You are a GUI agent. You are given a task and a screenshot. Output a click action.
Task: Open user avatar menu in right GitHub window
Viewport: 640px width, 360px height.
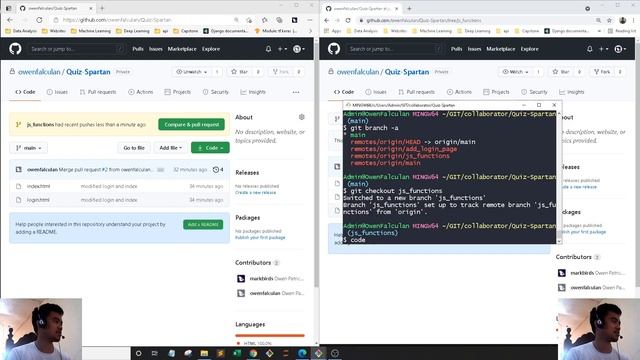(620, 49)
